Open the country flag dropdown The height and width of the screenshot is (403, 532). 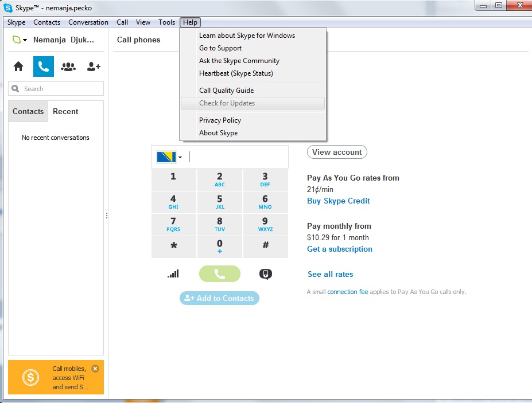pos(169,157)
